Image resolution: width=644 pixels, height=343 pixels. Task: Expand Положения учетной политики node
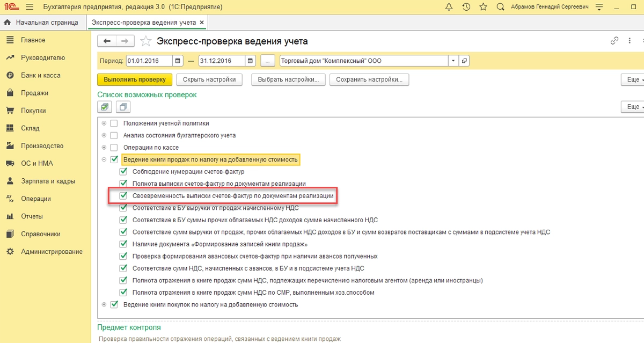(x=104, y=123)
